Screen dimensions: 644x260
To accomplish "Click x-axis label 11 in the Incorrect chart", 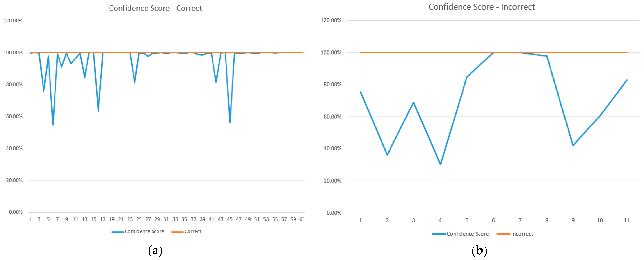I will [626, 220].
